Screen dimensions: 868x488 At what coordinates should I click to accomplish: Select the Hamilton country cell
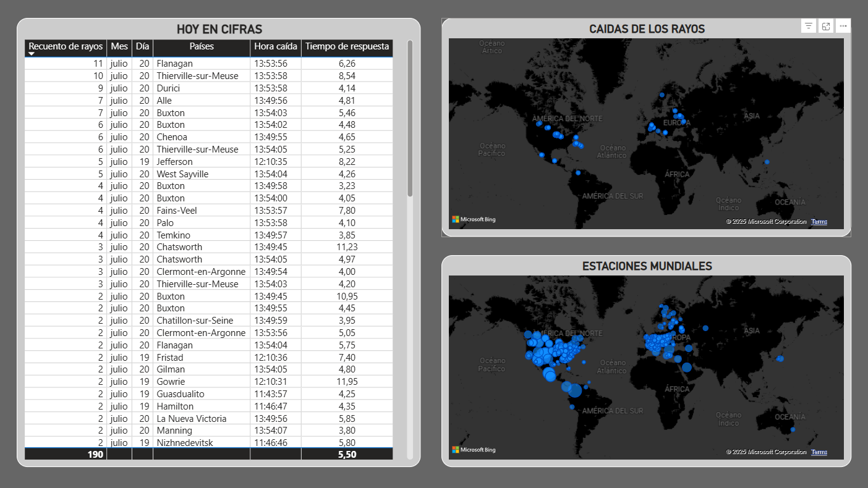(x=202, y=406)
